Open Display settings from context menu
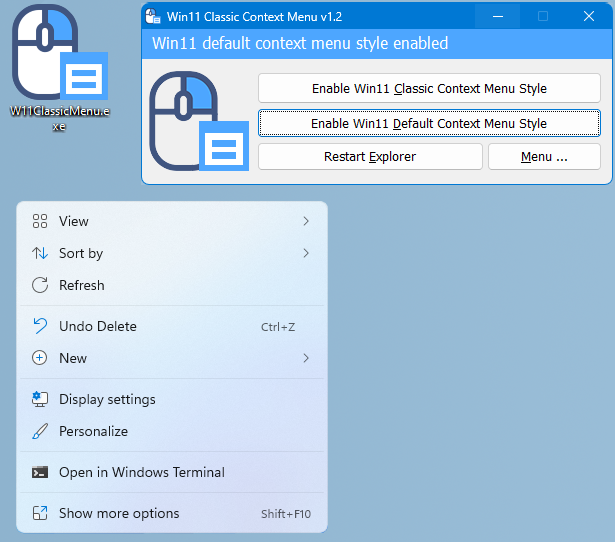The image size is (615, 542). click(172, 399)
